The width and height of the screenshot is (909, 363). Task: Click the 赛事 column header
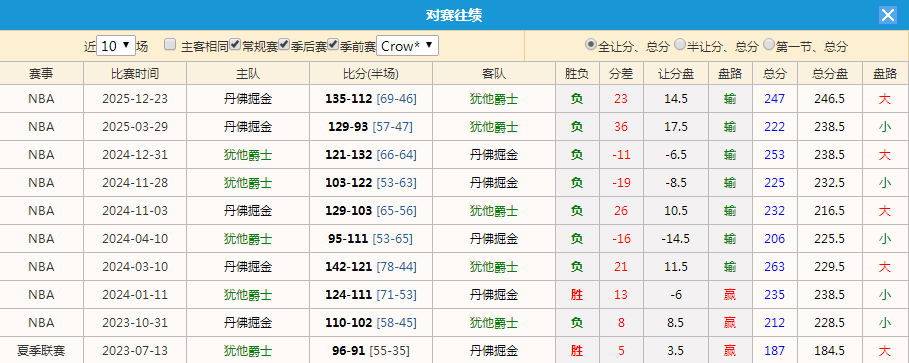pos(41,74)
